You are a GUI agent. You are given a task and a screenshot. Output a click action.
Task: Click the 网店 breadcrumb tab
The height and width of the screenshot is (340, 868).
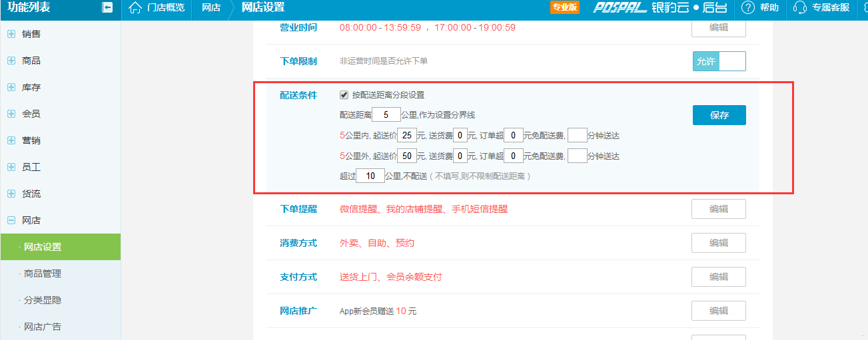211,8
